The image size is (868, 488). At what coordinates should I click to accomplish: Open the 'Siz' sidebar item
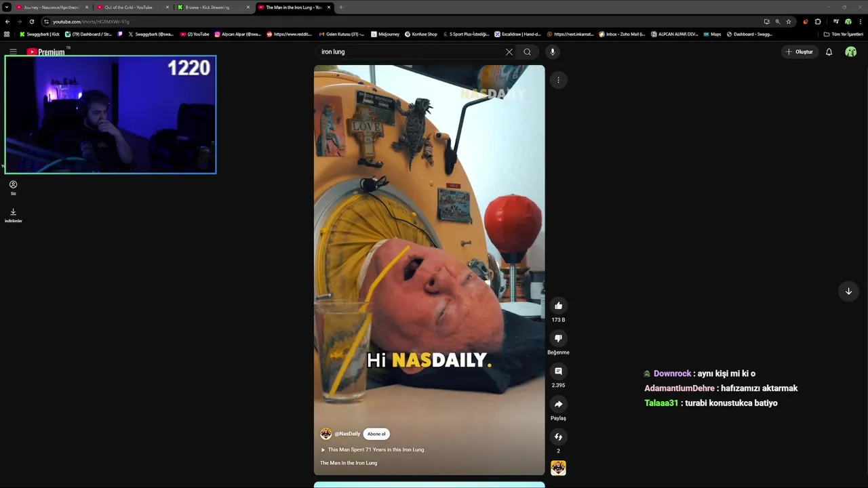coord(13,188)
